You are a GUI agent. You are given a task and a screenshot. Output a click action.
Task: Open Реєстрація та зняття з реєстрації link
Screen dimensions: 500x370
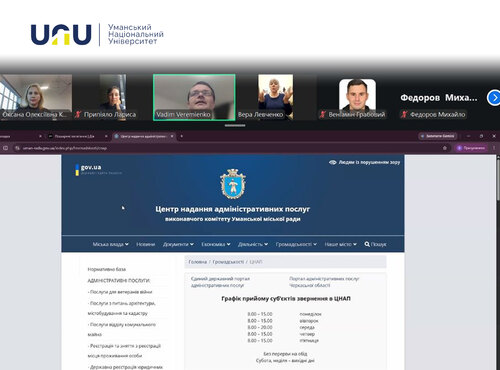click(124, 351)
